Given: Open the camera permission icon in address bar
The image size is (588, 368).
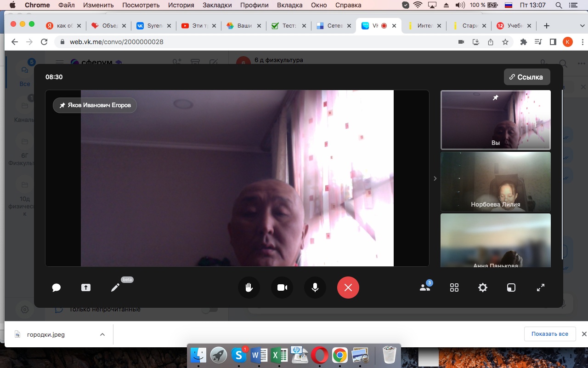Looking at the screenshot, I should (x=461, y=42).
